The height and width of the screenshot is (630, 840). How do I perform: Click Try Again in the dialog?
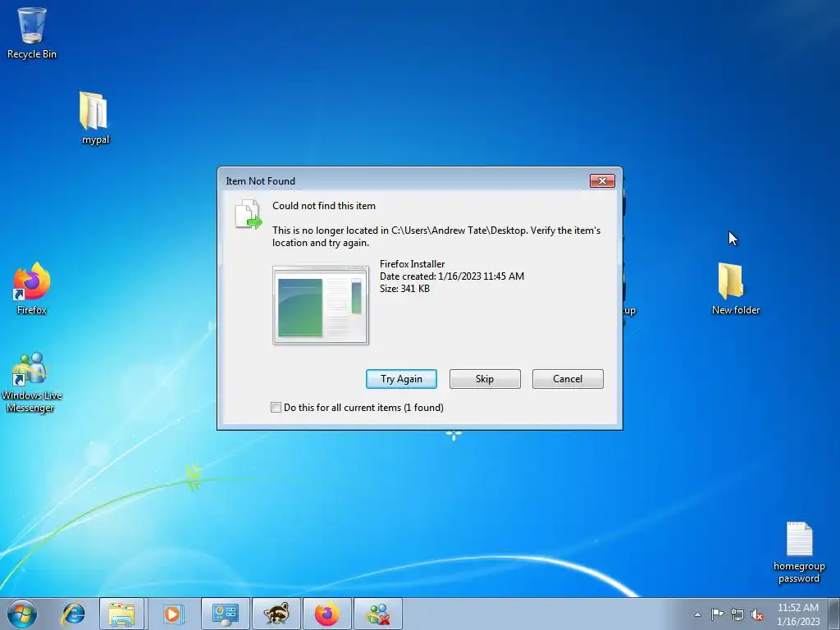[401, 379]
